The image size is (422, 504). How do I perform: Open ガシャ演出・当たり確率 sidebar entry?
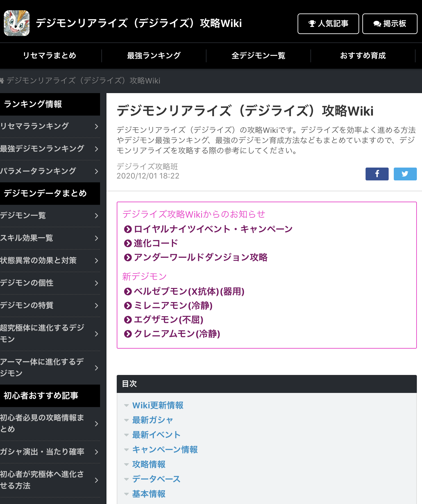[x=50, y=452]
